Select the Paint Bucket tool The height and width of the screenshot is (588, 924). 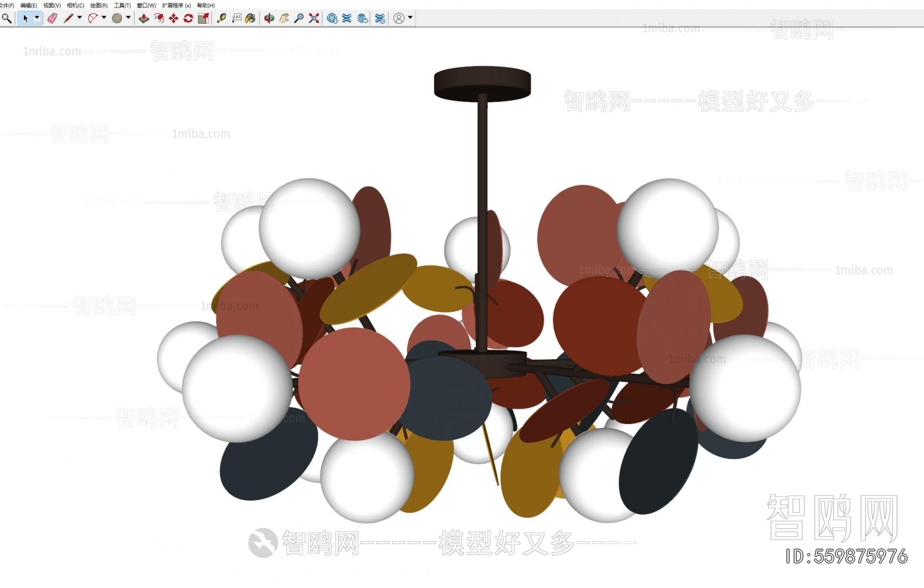pyautogui.click(x=250, y=18)
